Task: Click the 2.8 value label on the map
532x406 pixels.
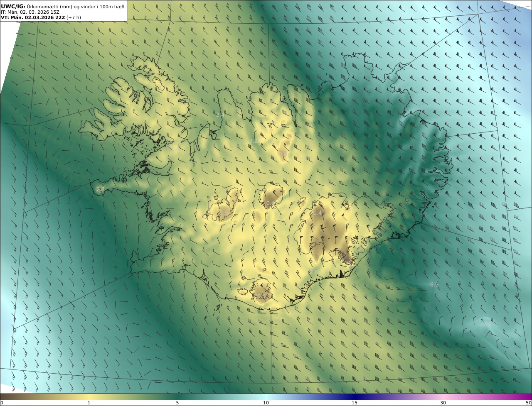Action: (314, 272)
